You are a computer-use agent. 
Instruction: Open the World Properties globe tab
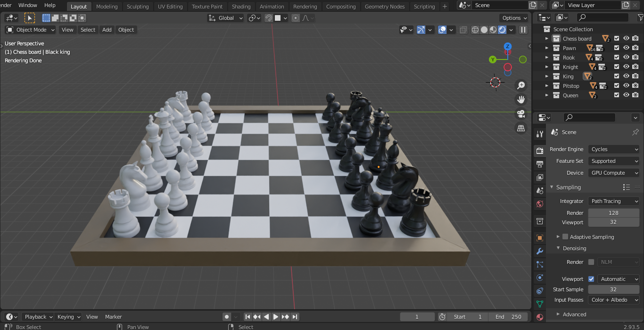[x=539, y=204]
